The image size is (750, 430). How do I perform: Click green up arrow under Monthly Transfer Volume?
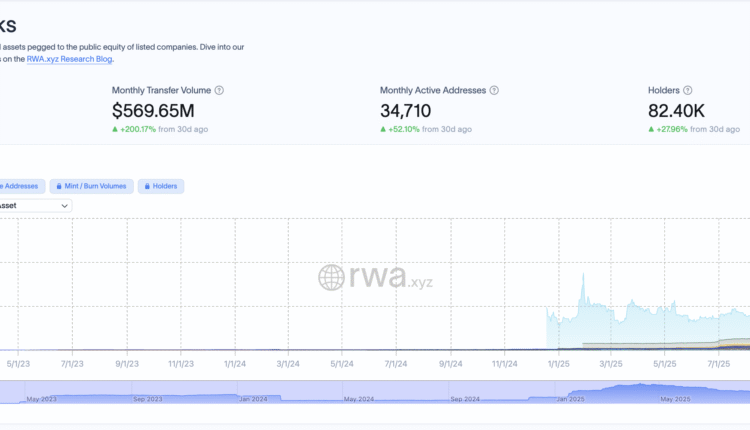(115, 128)
